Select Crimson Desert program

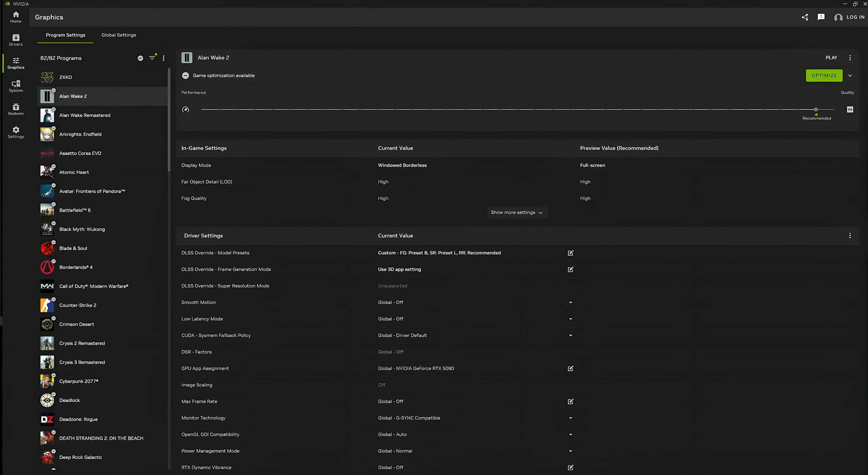pyautogui.click(x=103, y=324)
